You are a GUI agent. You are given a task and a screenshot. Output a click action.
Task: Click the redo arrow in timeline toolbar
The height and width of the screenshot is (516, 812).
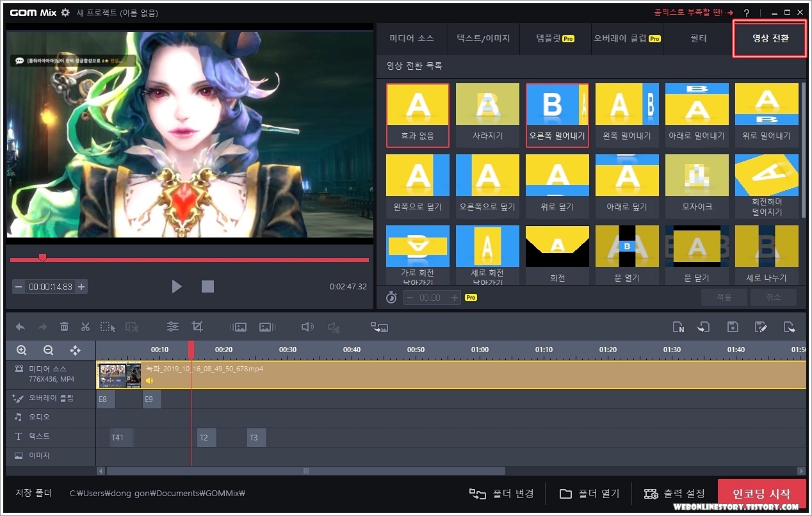point(42,327)
